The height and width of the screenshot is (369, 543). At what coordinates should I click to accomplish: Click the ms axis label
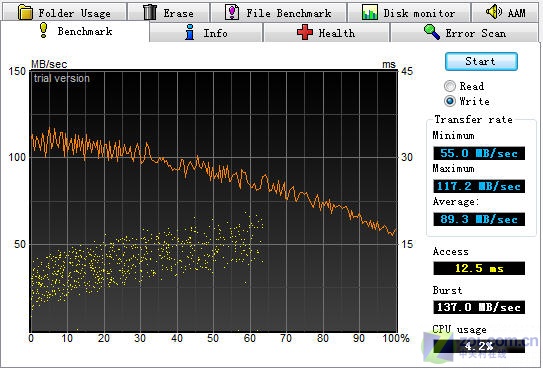pos(389,64)
